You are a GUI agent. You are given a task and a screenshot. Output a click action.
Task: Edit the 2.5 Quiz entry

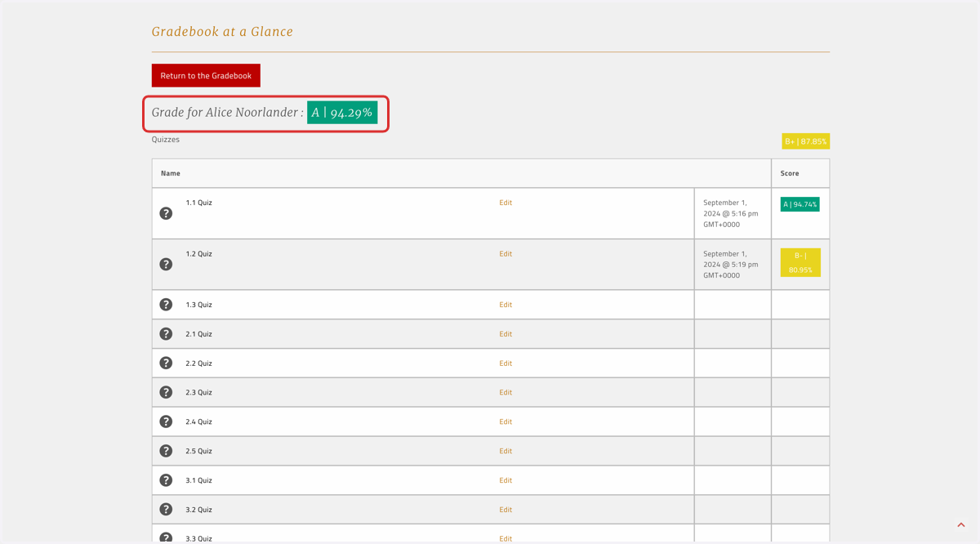[506, 451]
